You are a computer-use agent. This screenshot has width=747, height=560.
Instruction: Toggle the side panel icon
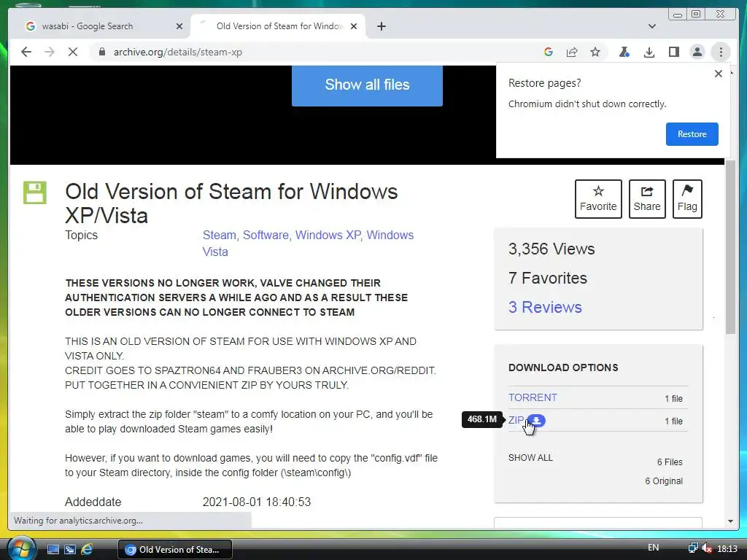click(x=673, y=52)
